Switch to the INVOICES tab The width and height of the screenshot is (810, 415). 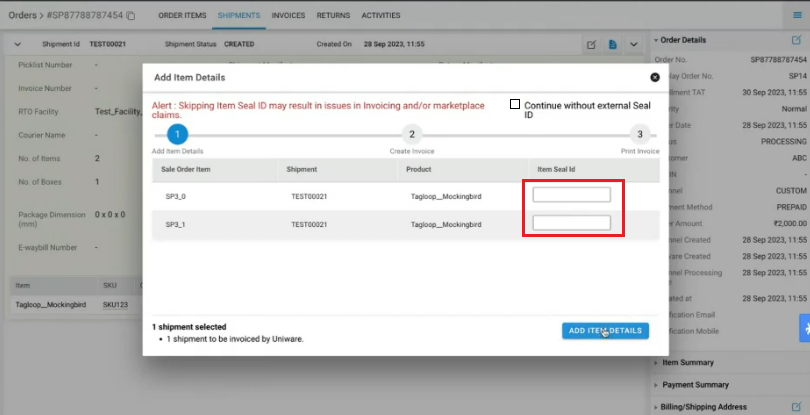coord(288,16)
